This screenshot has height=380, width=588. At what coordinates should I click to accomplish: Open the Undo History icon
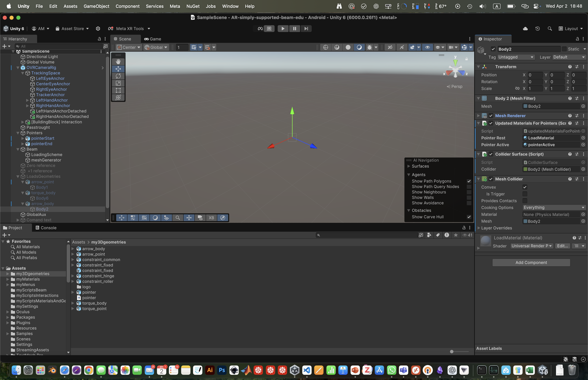click(537, 29)
